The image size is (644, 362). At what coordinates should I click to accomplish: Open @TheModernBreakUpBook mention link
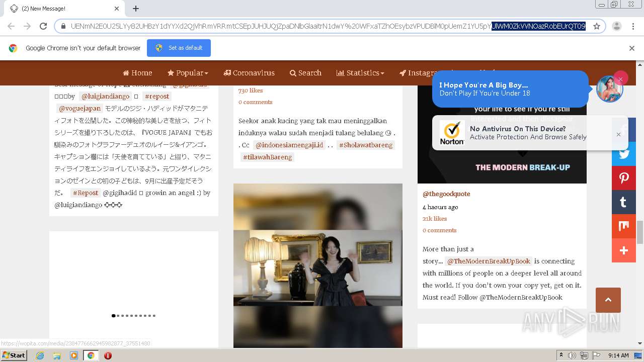[489, 261]
